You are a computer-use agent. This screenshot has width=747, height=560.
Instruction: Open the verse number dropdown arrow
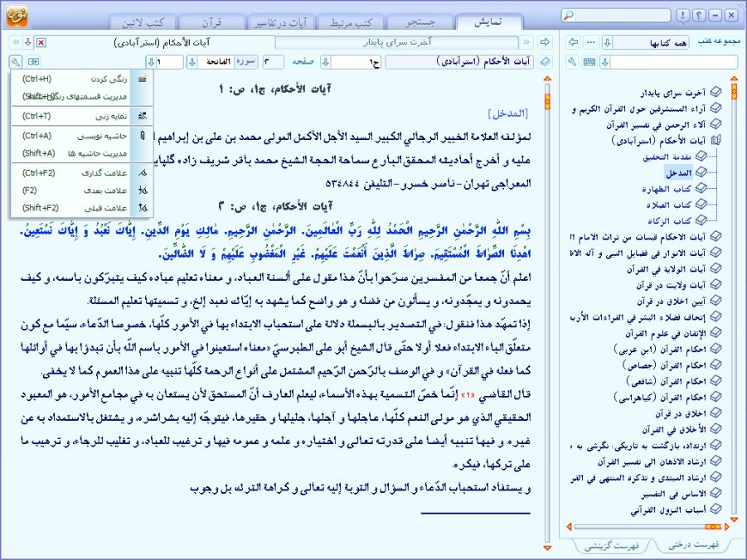pyautogui.click(x=151, y=62)
